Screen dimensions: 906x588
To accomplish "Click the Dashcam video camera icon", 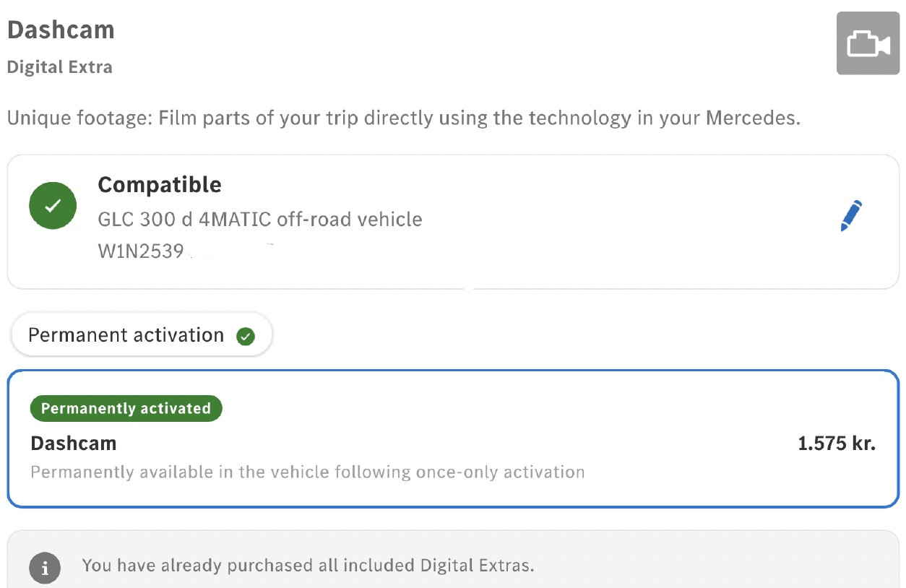I will point(868,43).
